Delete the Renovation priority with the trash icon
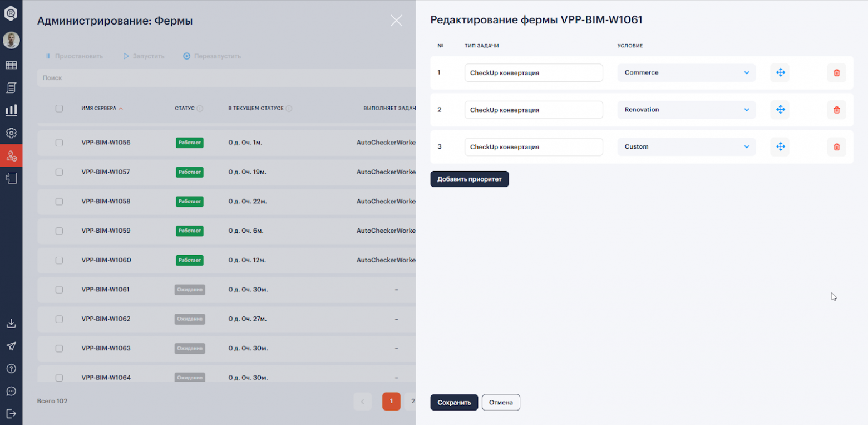Viewport: 868px width, 425px height. click(836, 110)
